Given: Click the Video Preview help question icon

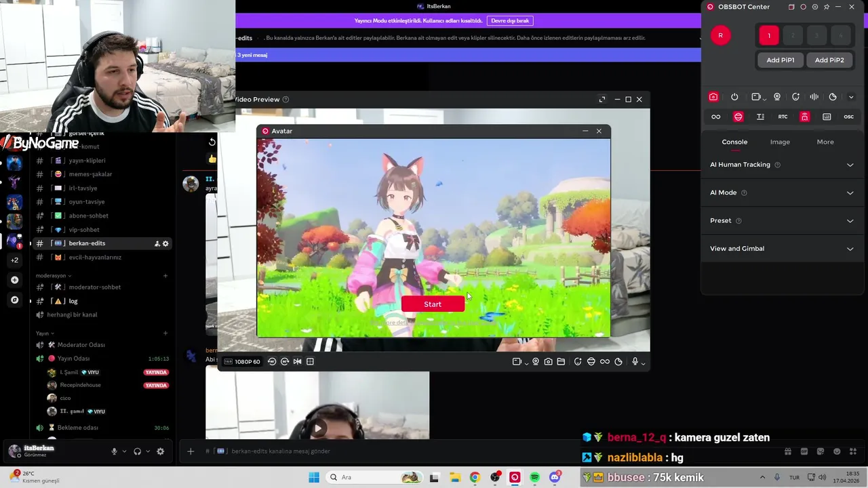Looking at the screenshot, I should 285,100.
